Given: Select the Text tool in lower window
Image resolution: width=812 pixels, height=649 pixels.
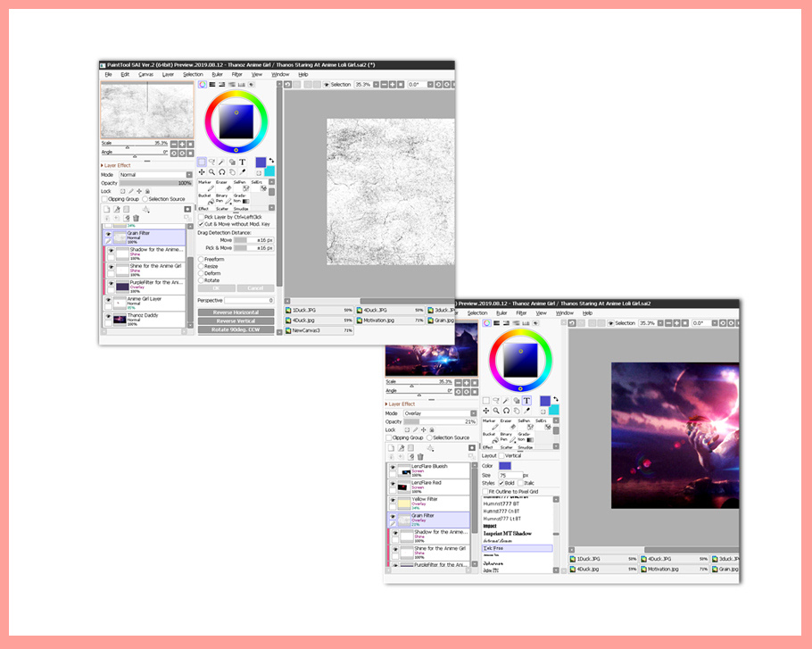Looking at the screenshot, I should coord(526,401).
